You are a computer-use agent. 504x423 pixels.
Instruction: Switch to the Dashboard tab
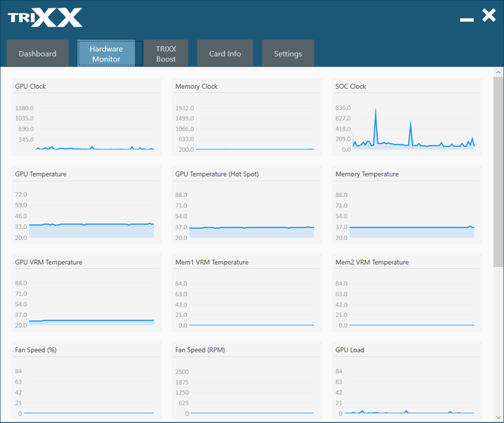37,54
